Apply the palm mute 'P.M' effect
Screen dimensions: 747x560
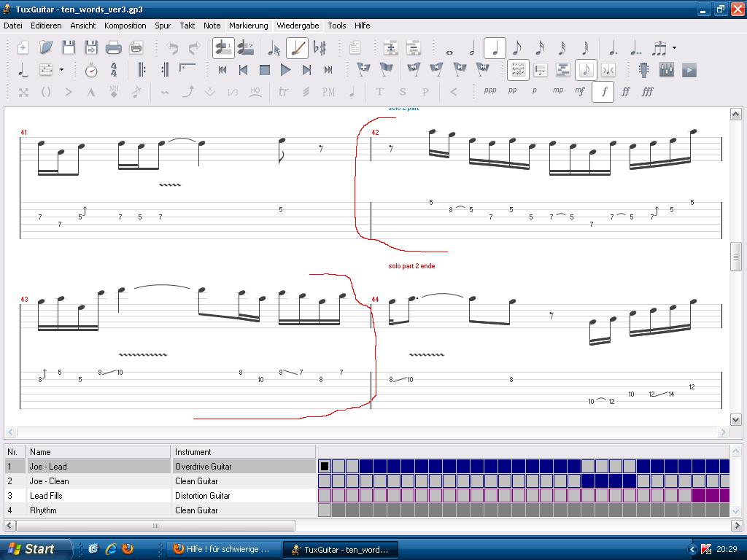(329, 91)
